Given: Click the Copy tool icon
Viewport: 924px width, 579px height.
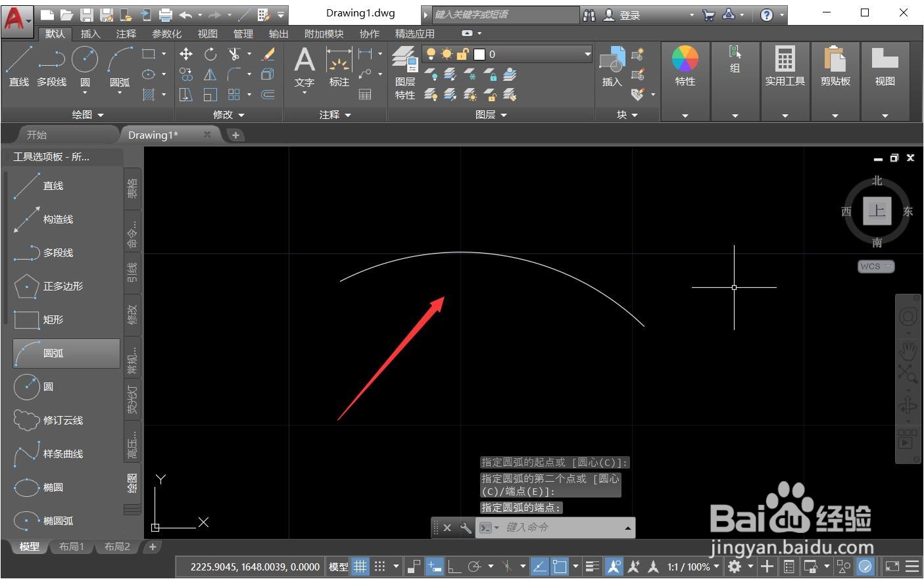Looking at the screenshot, I should click(x=186, y=74).
